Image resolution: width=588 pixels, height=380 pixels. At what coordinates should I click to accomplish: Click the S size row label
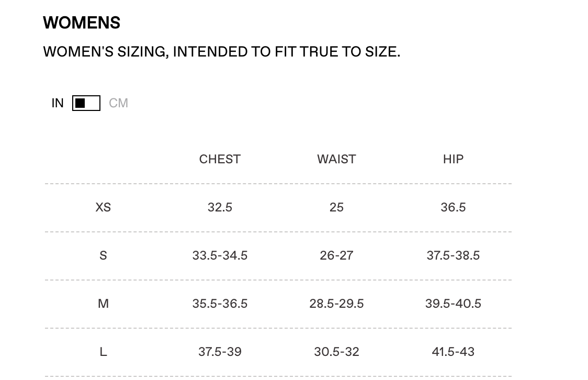point(103,255)
